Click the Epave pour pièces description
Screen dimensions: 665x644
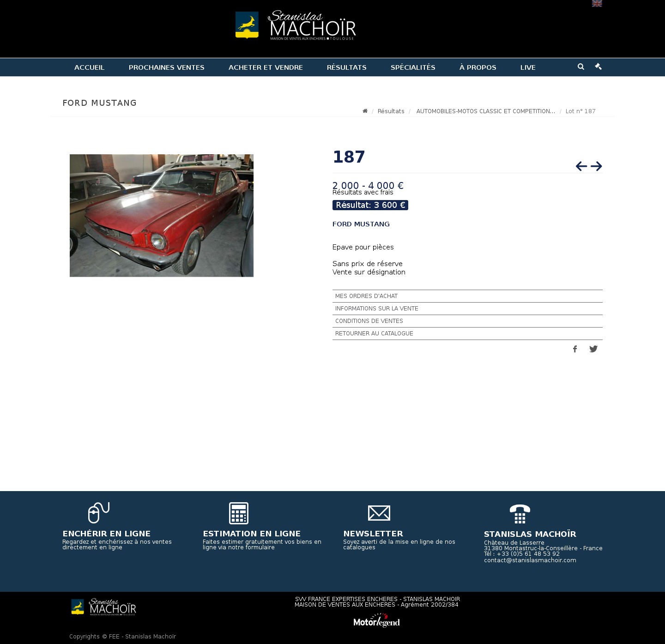pos(363,247)
